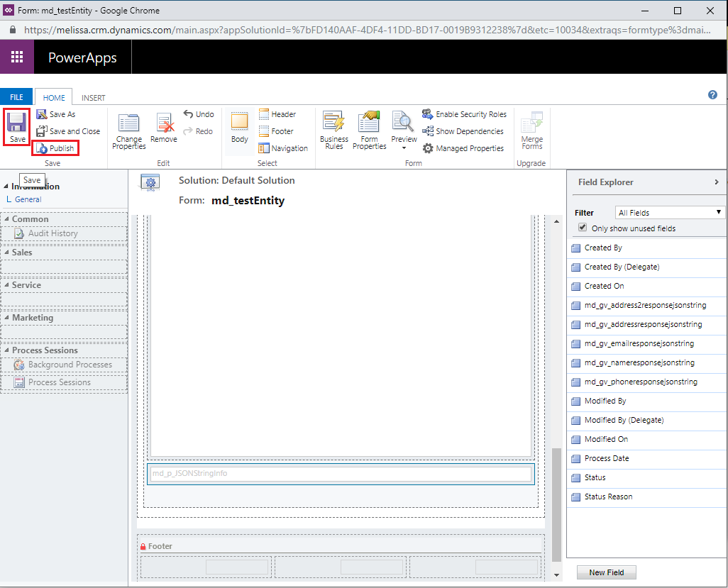Open the All Fields filter dropdown

pos(670,213)
